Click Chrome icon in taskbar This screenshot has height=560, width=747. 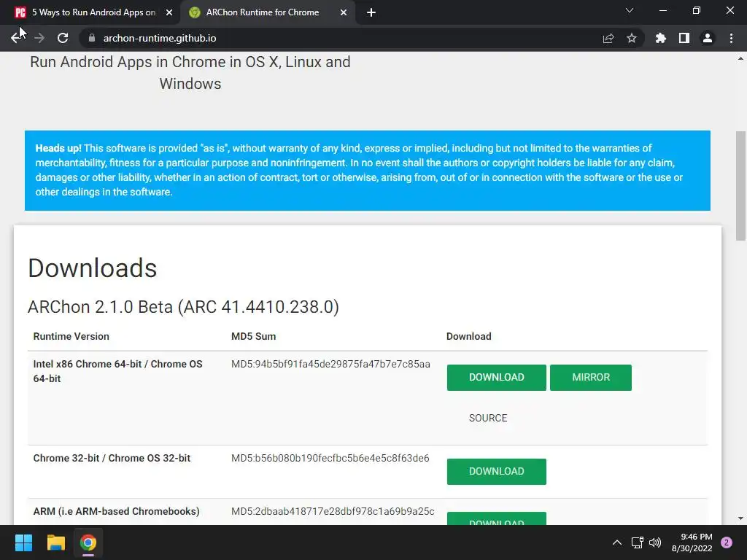point(88,542)
